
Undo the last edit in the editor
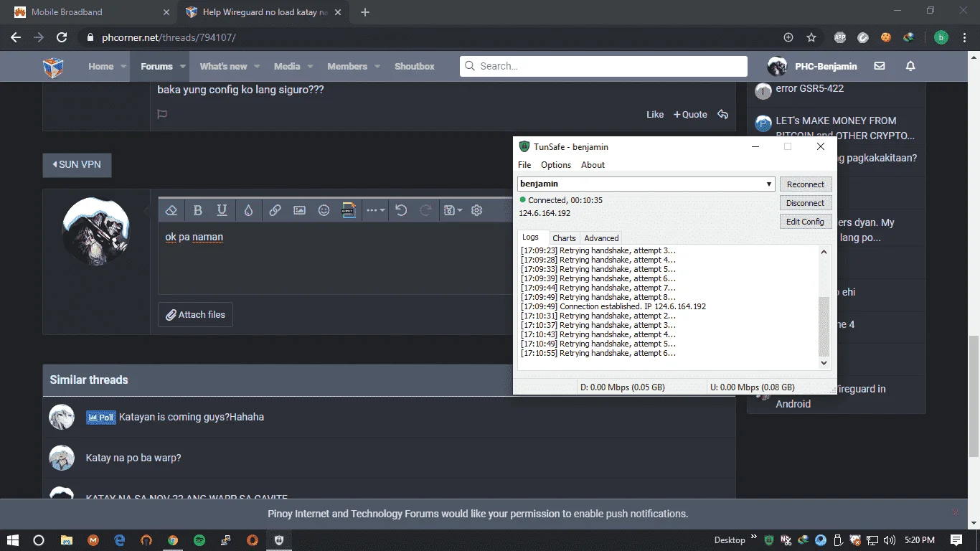[401, 210]
